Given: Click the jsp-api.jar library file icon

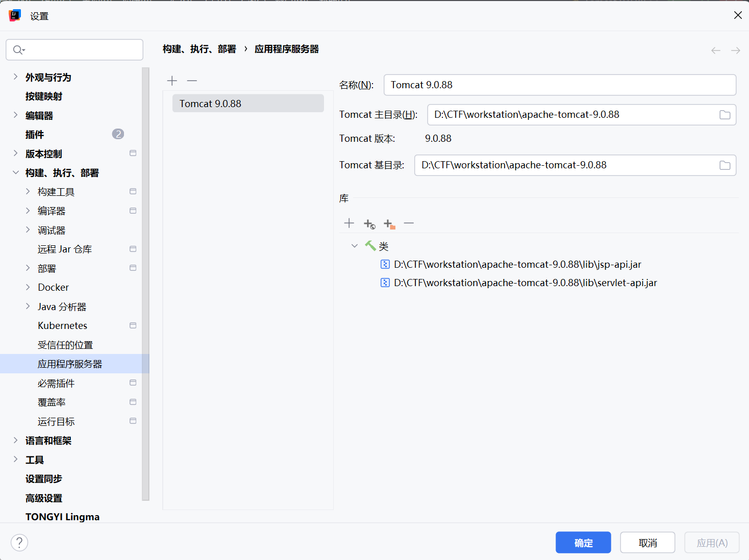Looking at the screenshot, I should tap(385, 264).
